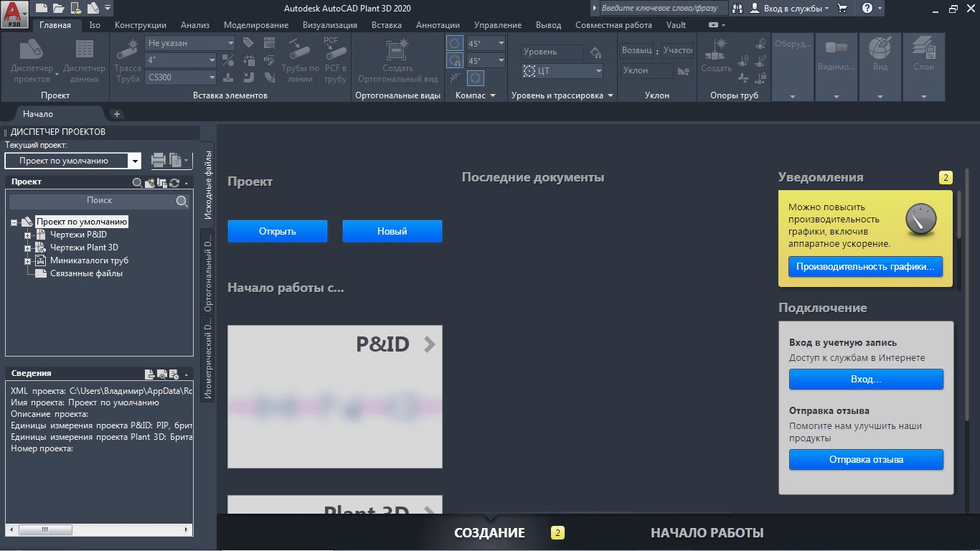The image size is (980, 551).
Task: Click the Отправка отзыва button
Action: [x=866, y=460]
